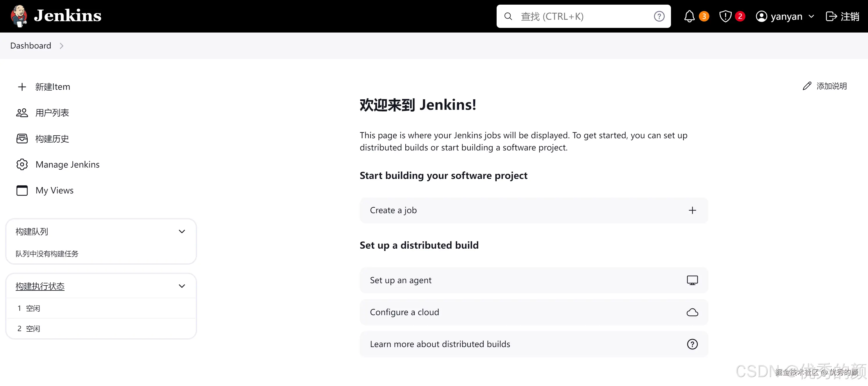The width and height of the screenshot is (868, 386).
Task: Collapse the 构建队列 panel
Action: tap(182, 231)
